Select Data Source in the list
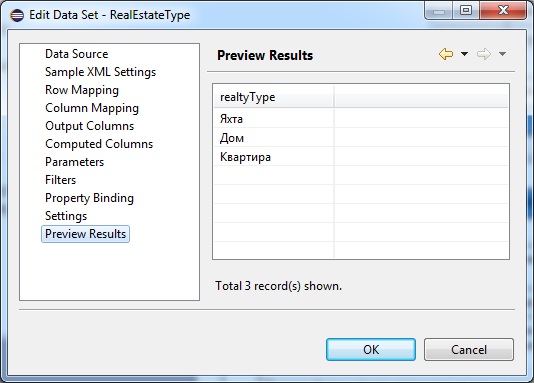Viewport: 534px width, 383px height. pyautogui.click(x=77, y=54)
